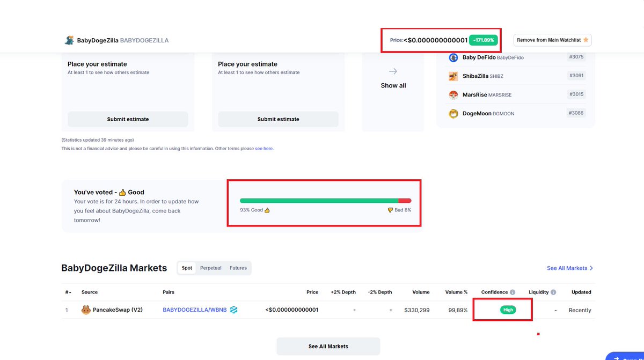
Task: Click the $330,299 volume cell
Action: pyautogui.click(x=417, y=310)
